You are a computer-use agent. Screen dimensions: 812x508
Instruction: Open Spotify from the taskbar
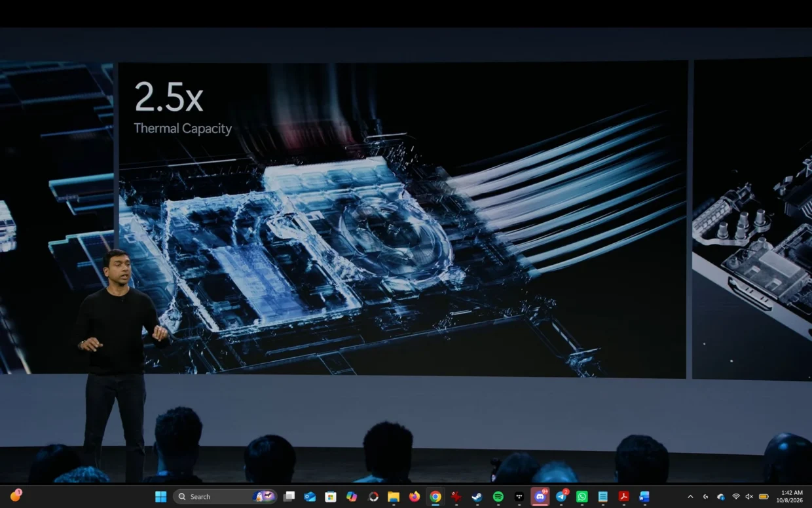(498, 497)
